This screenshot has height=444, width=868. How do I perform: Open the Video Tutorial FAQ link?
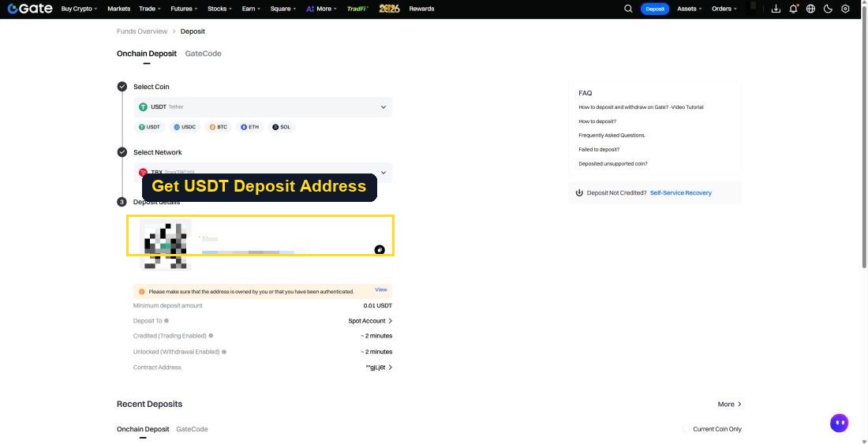coord(641,107)
